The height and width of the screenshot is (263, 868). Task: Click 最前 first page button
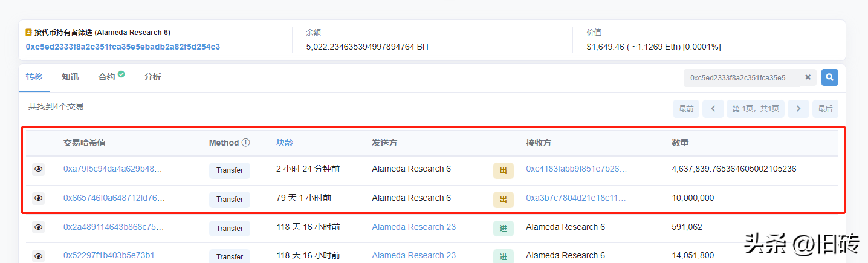click(x=686, y=109)
